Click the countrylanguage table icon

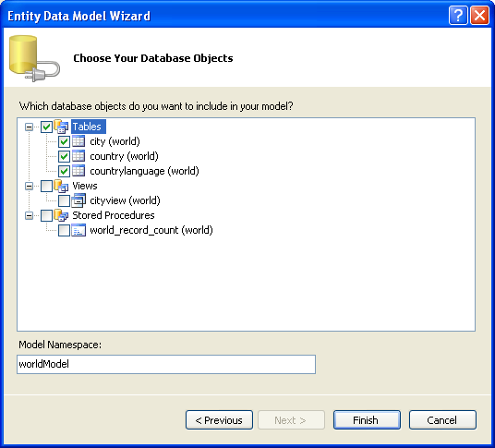click(78, 171)
